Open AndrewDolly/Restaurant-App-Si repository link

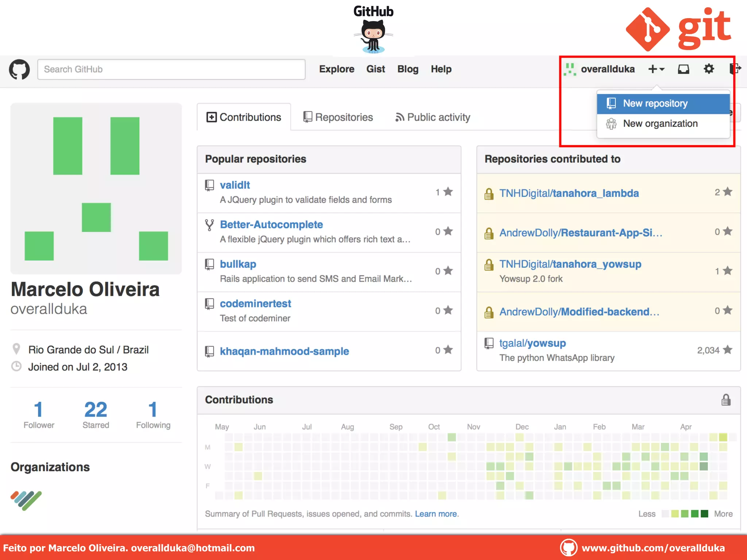point(581,233)
